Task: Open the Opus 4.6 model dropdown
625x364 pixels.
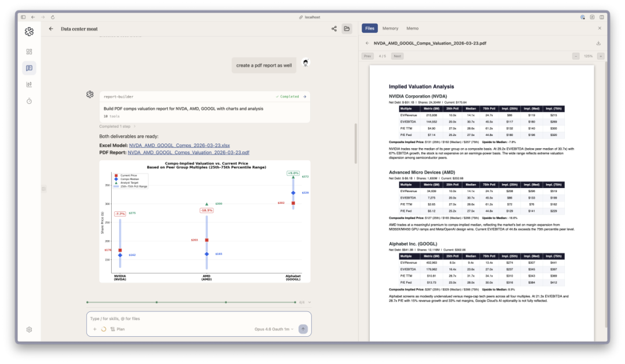Action: pyautogui.click(x=274, y=329)
